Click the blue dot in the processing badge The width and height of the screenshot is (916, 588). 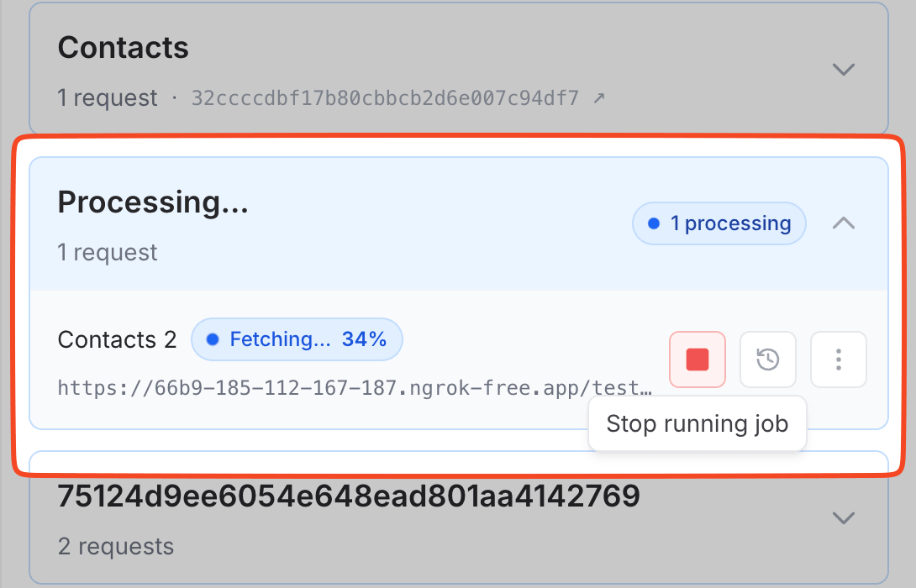pyautogui.click(x=654, y=224)
